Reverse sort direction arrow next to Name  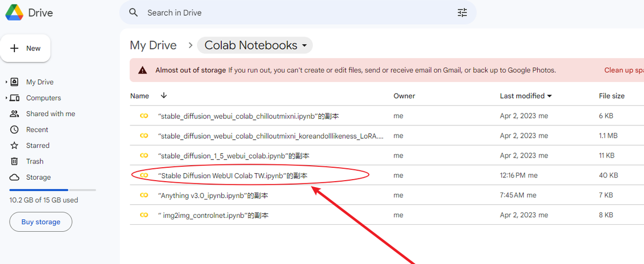point(164,96)
